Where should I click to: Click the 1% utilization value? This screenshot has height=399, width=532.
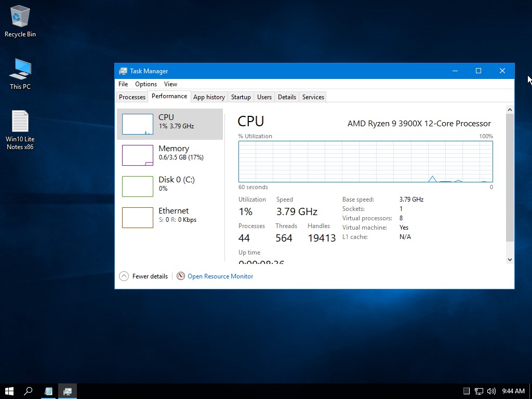[245, 212]
